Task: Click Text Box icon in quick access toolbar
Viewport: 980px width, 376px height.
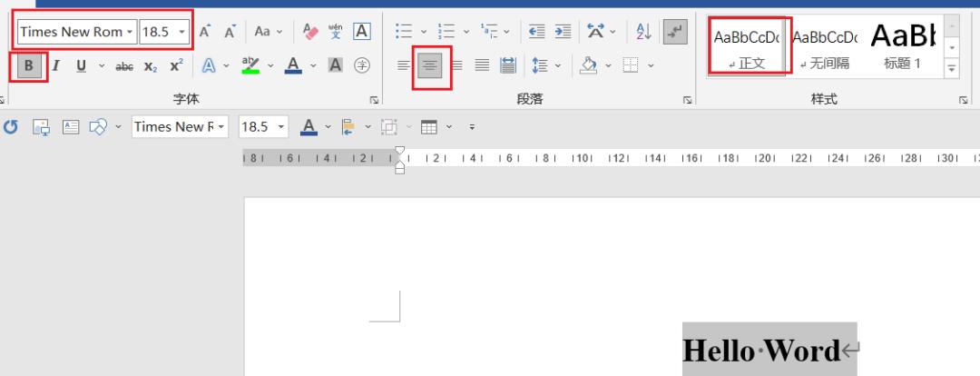Action: tap(71, 127)
